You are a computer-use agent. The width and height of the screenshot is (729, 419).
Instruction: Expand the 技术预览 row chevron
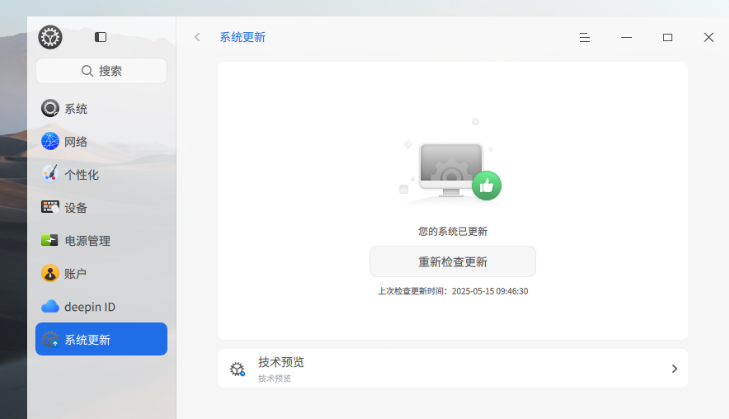coord(674,369)
